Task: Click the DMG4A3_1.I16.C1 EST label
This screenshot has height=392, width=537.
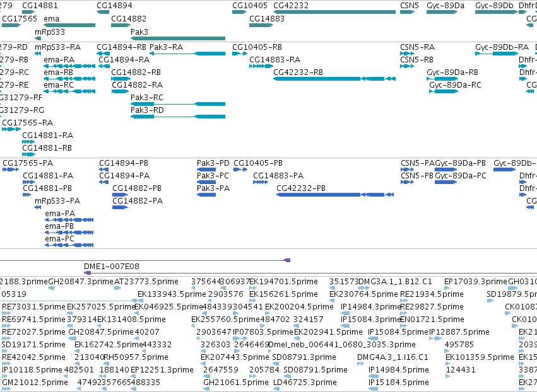Action: (x=392, y=357)
